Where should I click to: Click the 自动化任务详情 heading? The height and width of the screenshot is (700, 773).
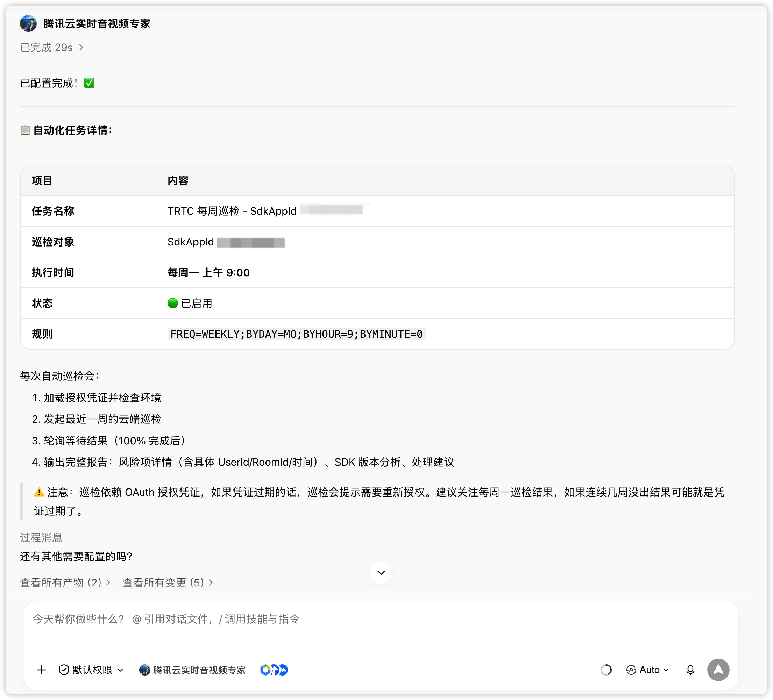(73, 130)
